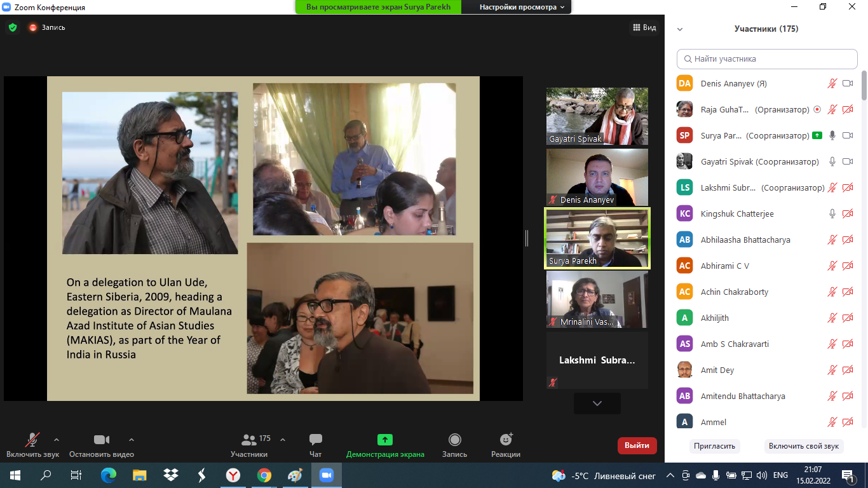Click the red Leave (Выйти) button

point(637,445)
